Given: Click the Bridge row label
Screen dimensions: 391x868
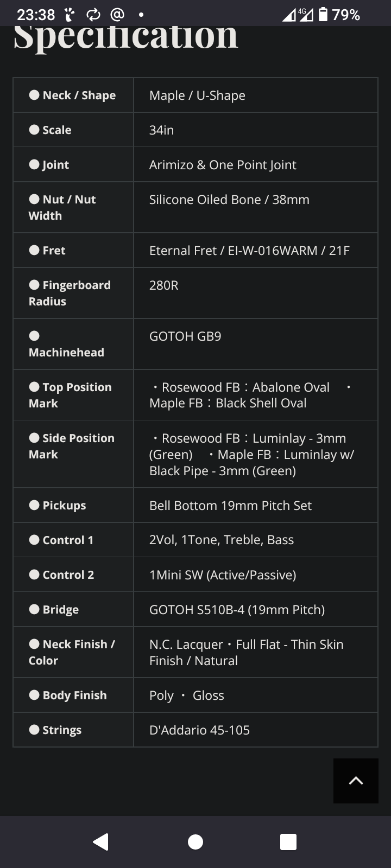Looking at the screenshot, I should (x=60, y=610).
